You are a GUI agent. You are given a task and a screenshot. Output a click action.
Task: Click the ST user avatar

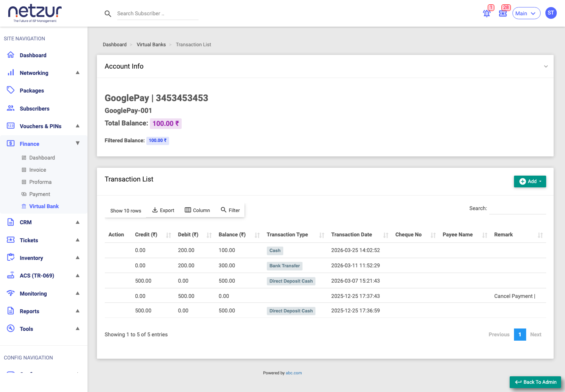[551, 13]
